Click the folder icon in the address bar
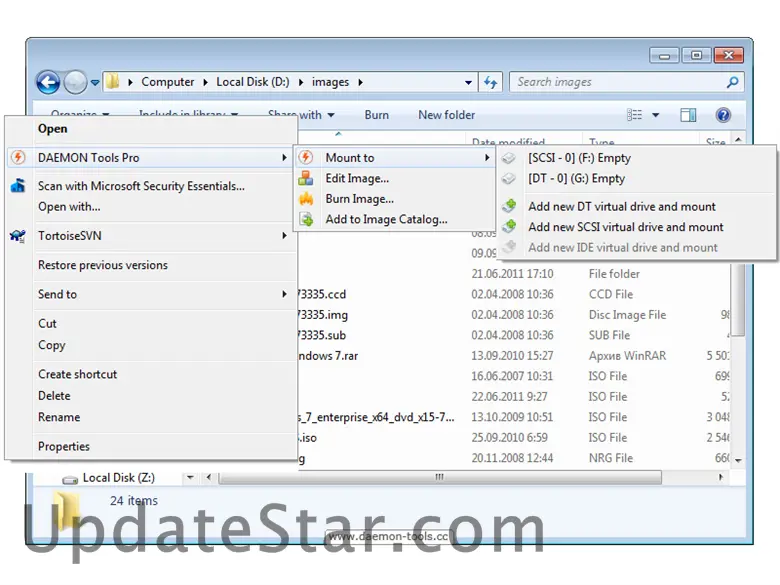The height and width of the screenshot is (585, 780). [x=113, y=82]
